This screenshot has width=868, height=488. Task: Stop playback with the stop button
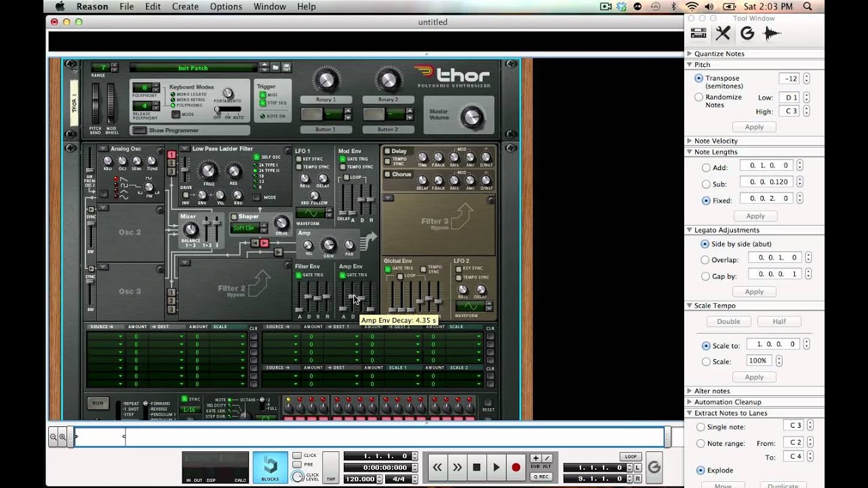point(477,468)
